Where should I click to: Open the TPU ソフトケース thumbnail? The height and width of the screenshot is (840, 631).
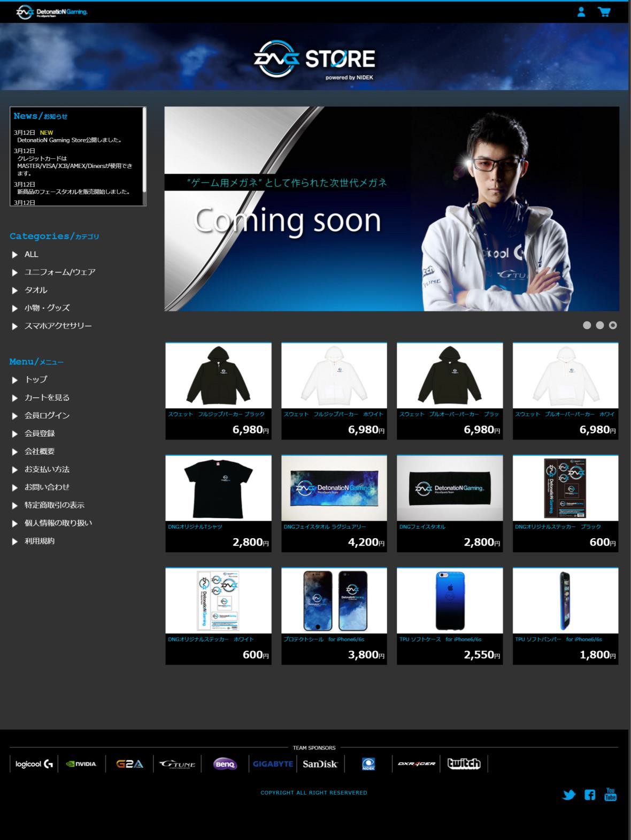450,601
